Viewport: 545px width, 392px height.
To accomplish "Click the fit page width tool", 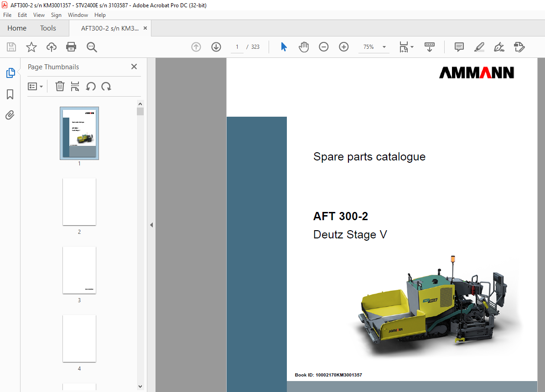I will [404, 47].
